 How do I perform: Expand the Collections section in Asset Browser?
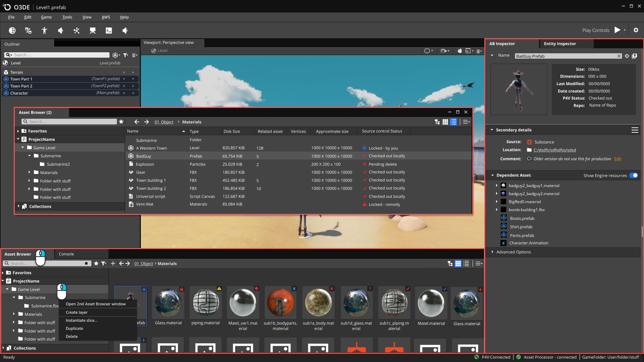[18, 206]
